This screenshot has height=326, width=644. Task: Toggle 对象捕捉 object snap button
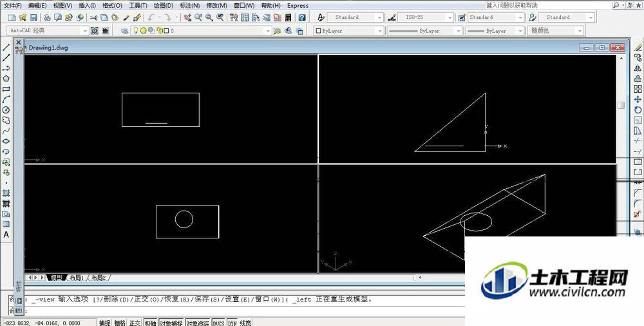pyautogui.click(x=171, y=323)
